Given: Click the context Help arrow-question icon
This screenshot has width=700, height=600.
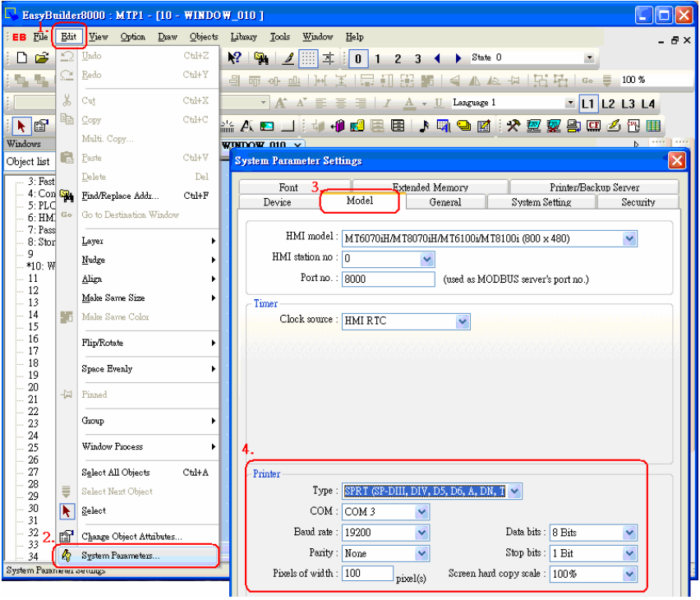Looking at the screenshot, I should tap(234, 58).
